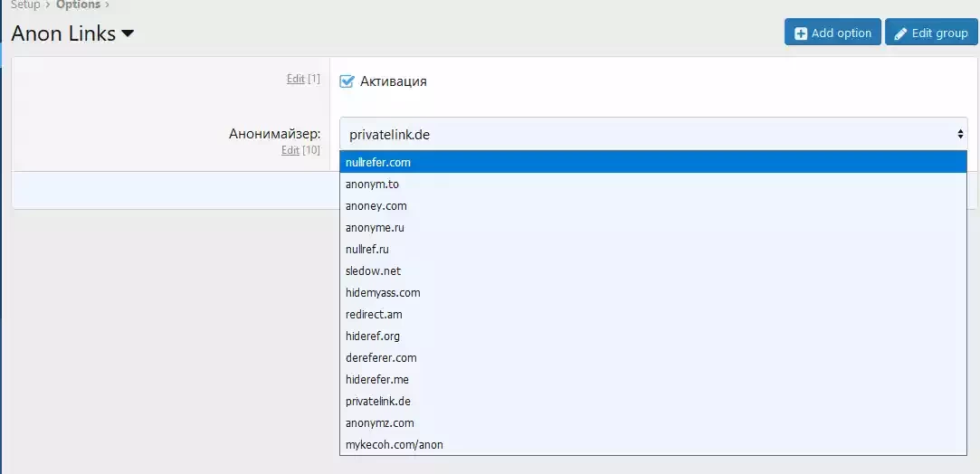Select anonym.to from the list
Screen dimensions: 980x474
pyautogui.click(x=653, y=185)
